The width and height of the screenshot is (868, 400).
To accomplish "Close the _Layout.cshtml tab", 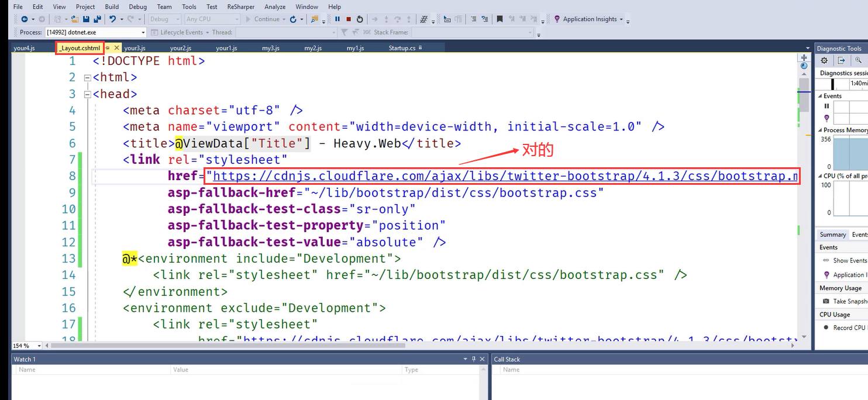I will pos(116,48).
